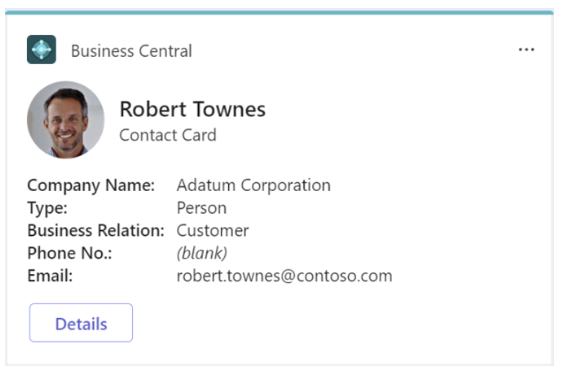Image resolution: width=565 pixels, height=382 pixels.
Task: Click the 'Phone No.:' label
Action: 70,253
